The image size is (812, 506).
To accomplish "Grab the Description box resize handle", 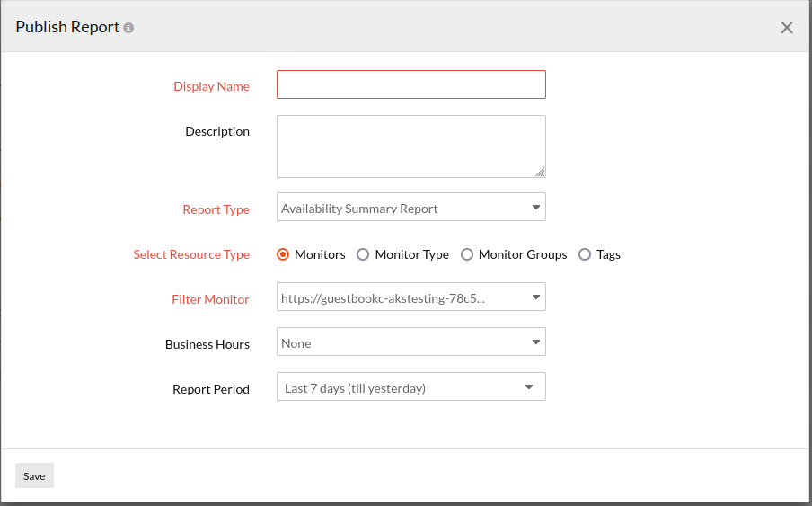I will click(x=540, y=172).
